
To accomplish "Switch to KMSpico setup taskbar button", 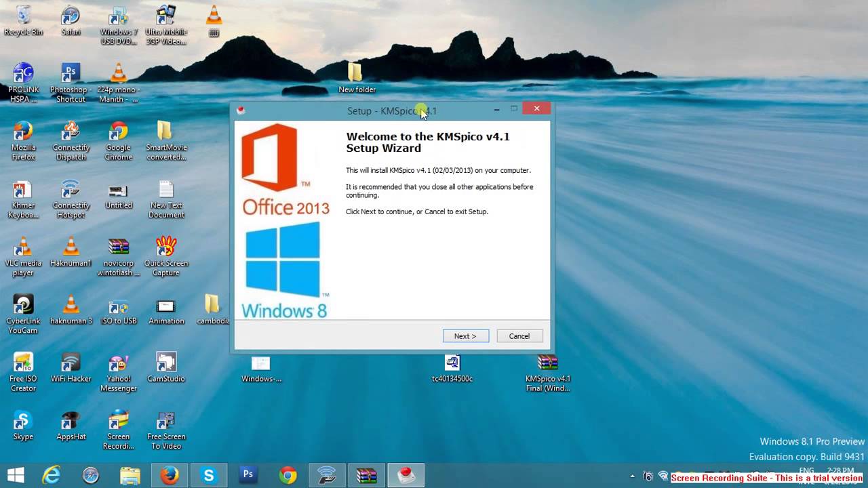I will pyautogui.click(x=406, y=476).
